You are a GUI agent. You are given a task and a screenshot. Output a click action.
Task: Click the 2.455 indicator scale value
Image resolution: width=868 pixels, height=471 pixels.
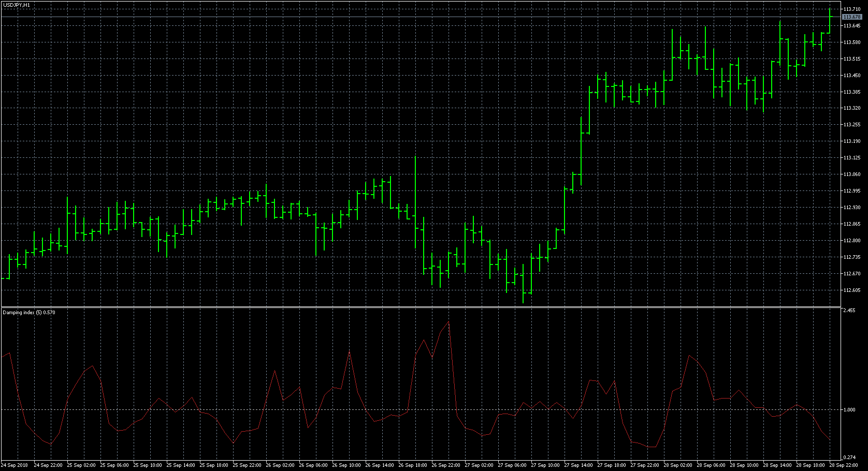849,311
